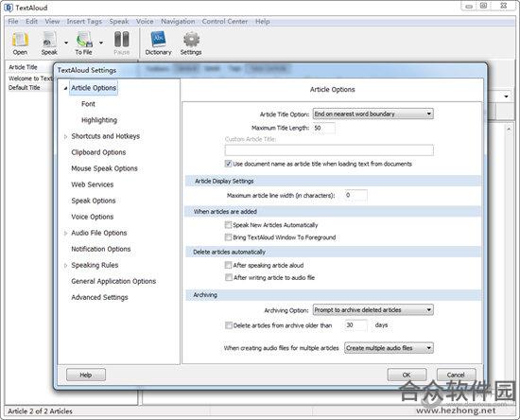Click the scroll up arrow in main window
The width and height of the screenshot is (520, 420).
(x=509, y=129)
